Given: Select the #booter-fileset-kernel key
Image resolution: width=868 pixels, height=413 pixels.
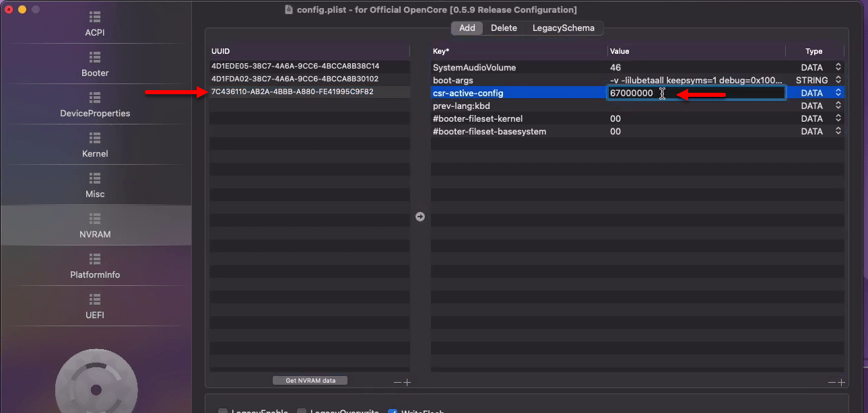Looking at the screenshot, I should (x=477, y=118).
